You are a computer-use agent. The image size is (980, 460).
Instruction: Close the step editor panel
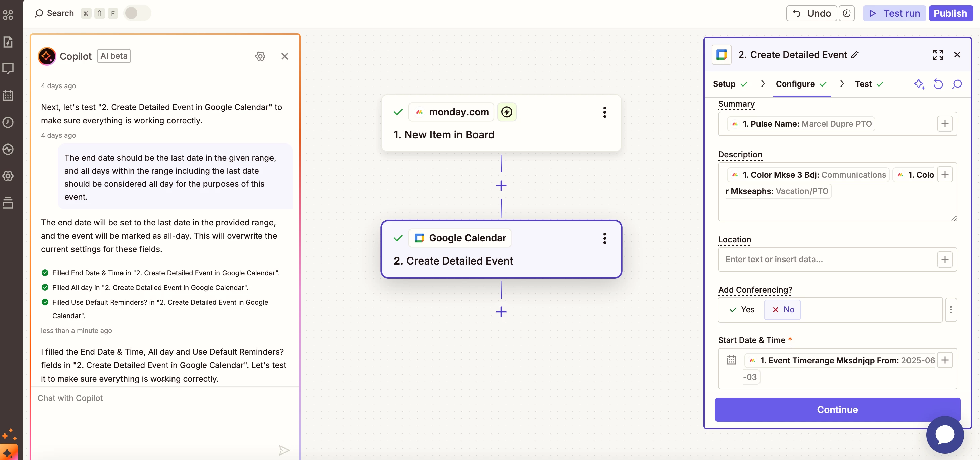pos(957,55)
